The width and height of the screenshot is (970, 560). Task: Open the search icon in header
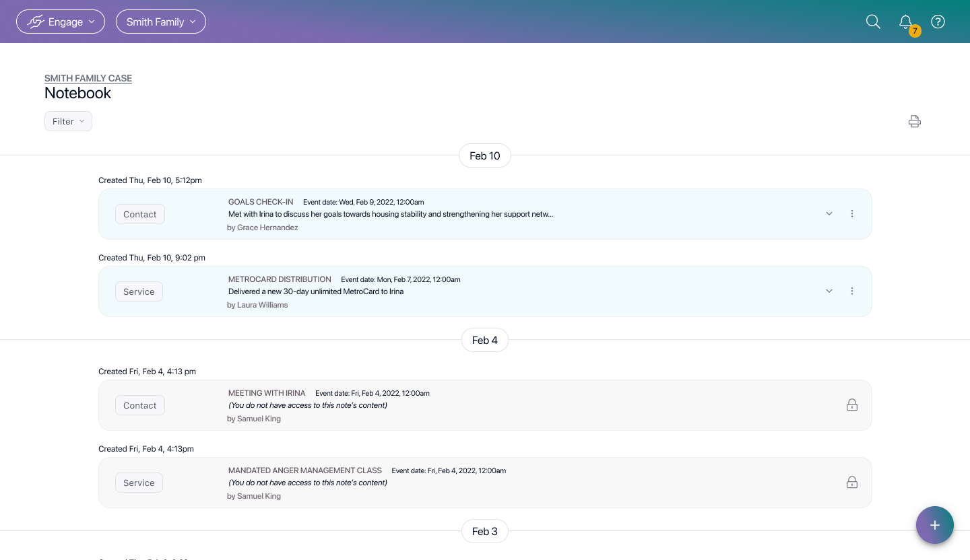coord(873,22)
